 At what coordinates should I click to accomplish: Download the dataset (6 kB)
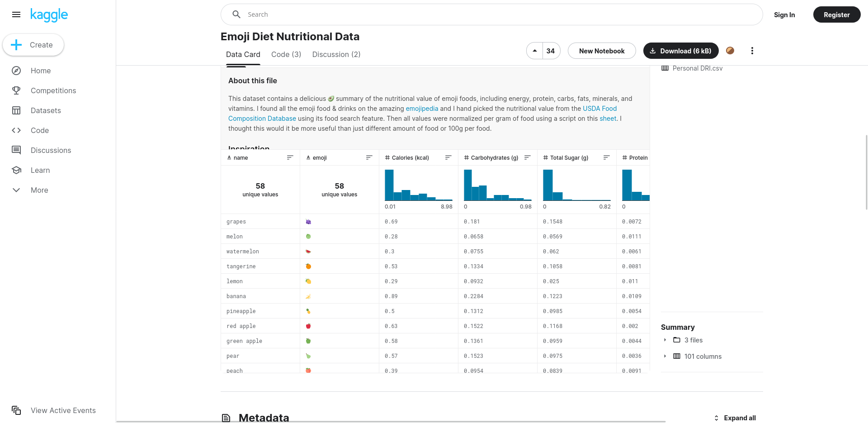[x=681, y=51]
